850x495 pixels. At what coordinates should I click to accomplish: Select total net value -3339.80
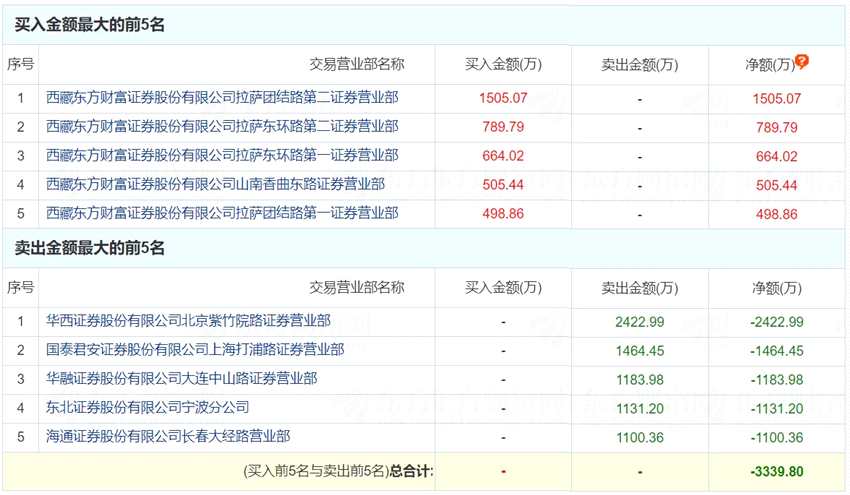[776, 472]
